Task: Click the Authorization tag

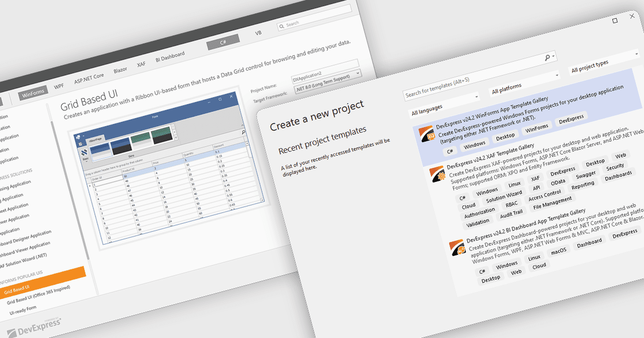Action: click(x=480, y=212)
